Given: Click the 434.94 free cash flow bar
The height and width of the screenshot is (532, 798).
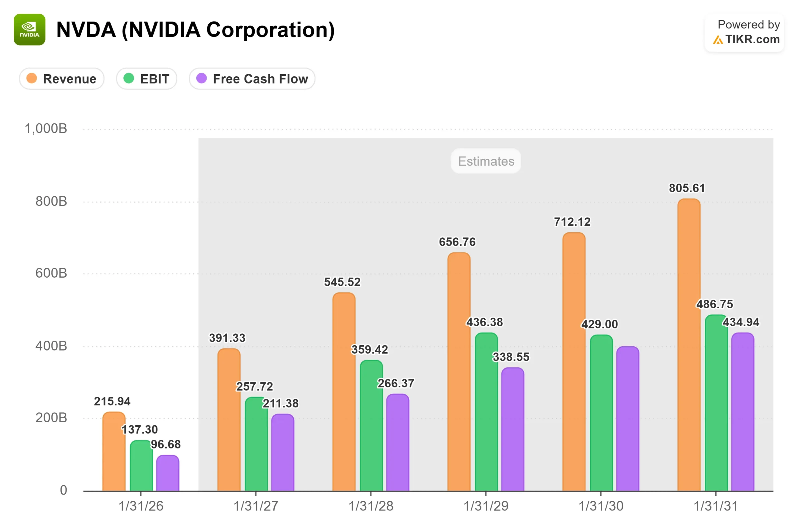Looking at the screenshot, I should 743,412.
